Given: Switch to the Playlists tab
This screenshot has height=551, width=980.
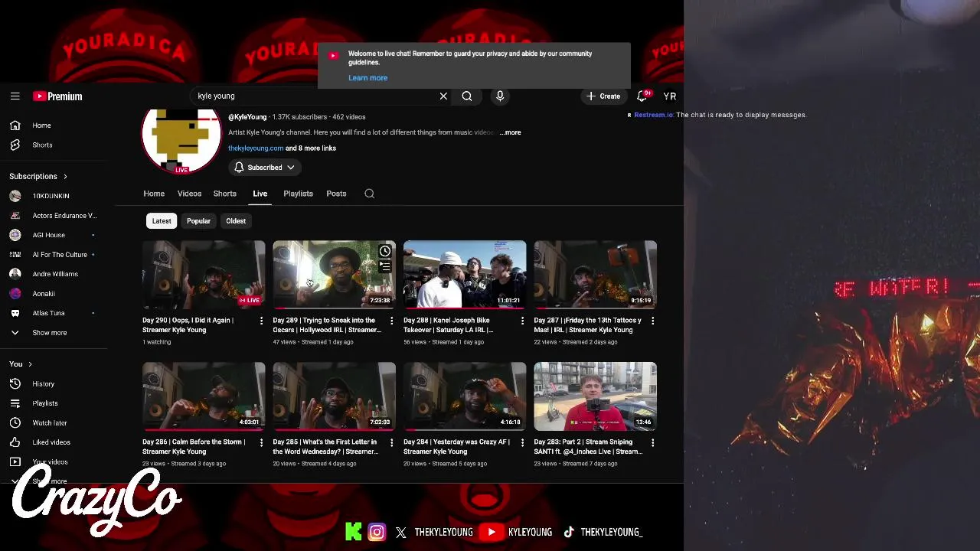Looking at the screenshot, I should coord(298,194).
